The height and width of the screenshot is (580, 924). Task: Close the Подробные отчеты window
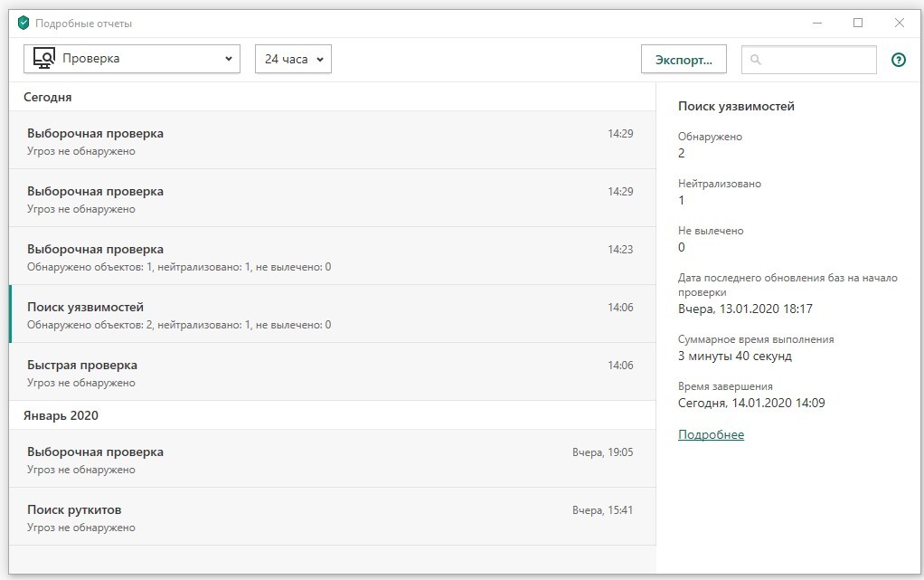click(x=899, y=23)
